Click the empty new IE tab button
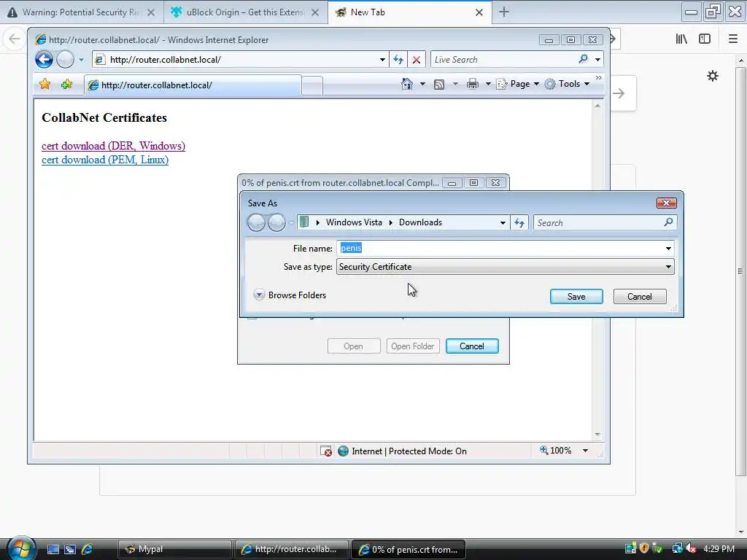 [x=312, y=86]
